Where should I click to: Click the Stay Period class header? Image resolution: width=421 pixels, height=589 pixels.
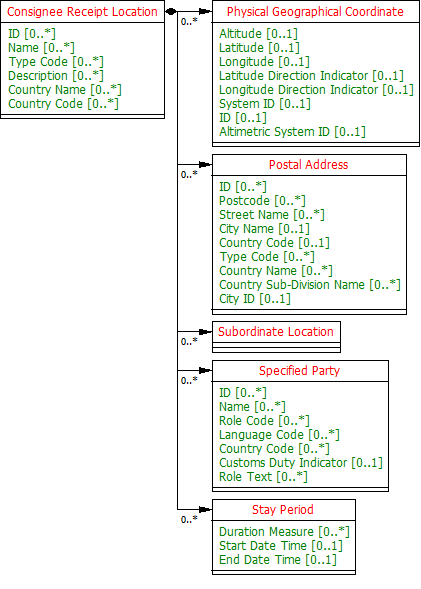click(283, 510)
